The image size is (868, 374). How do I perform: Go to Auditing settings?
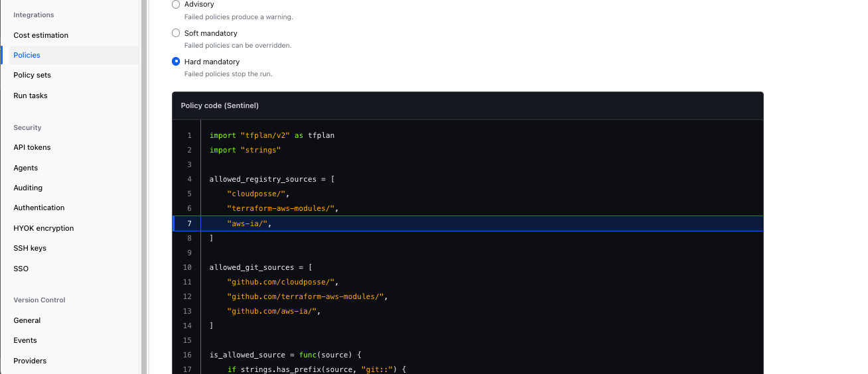pyautogui.click(x=28, y=188)
